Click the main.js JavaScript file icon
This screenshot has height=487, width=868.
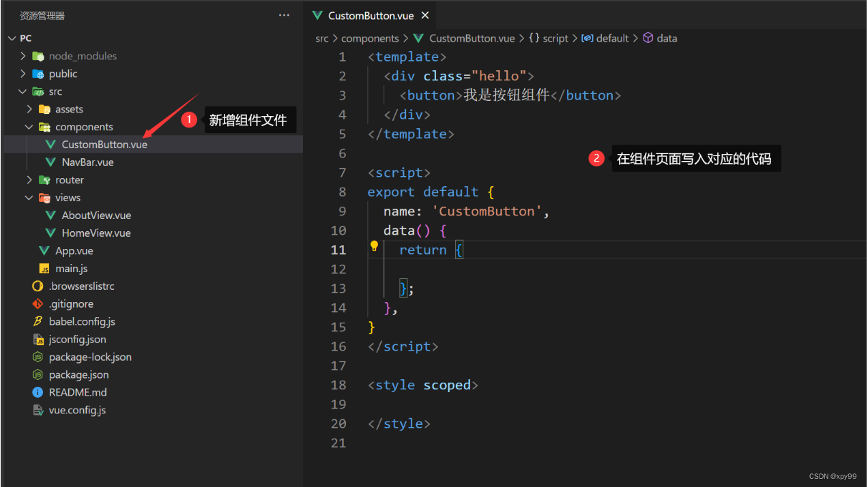pos(44,268)
